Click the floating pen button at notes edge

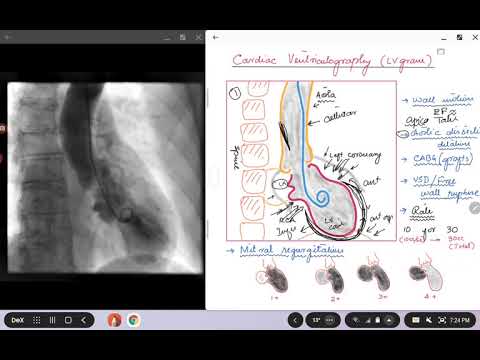(475, 209)
